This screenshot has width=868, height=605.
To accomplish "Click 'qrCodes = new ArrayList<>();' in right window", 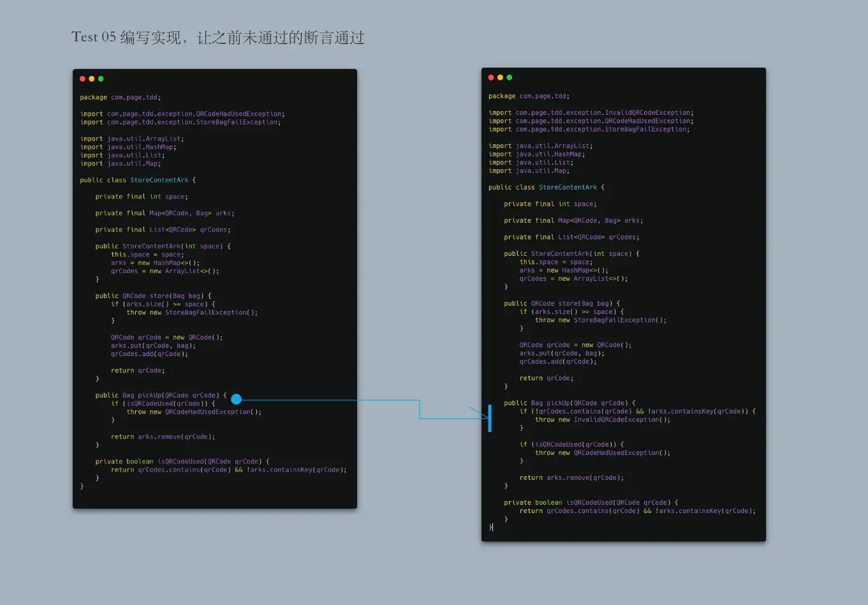I will (x=573, y=279).
